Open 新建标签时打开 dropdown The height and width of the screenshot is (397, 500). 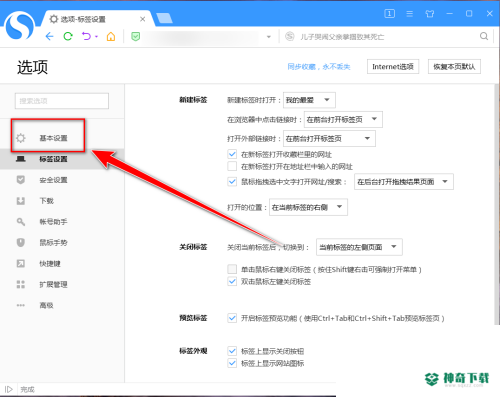point(309,100)
